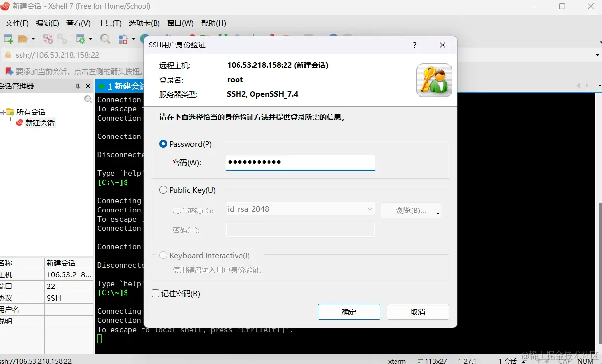
Task: Click the 密码(H) passphrase field
Action: 301,229
